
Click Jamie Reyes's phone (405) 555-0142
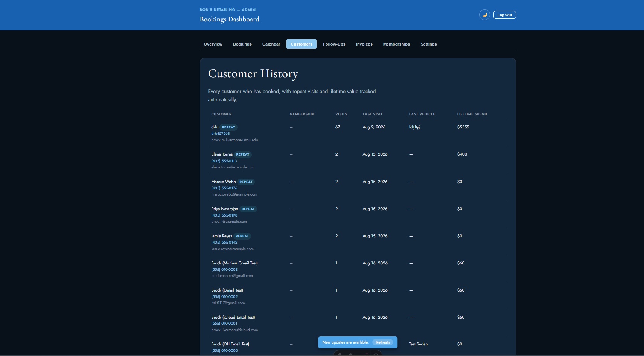pos(224,242)
